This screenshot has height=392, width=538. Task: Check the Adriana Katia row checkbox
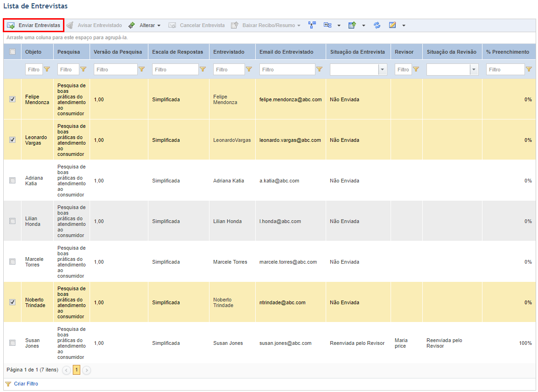pyautogui.click(x=12, y=180)
